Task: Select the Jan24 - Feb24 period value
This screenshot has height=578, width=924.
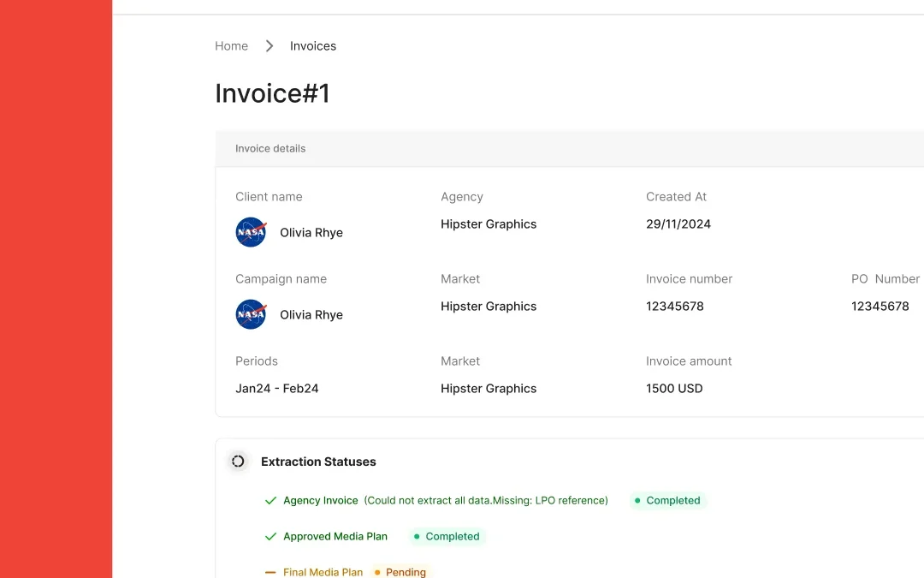Action: (277, 388)
